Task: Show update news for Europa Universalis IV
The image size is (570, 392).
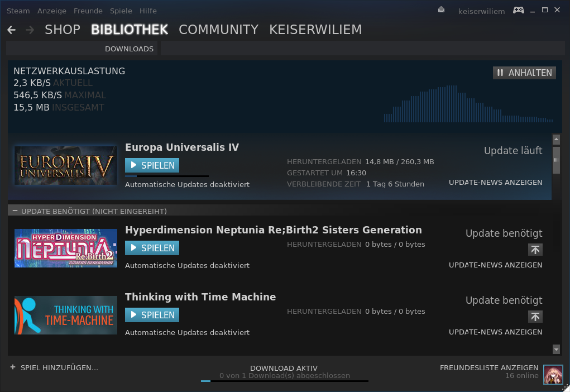Action: tap(496, 183)
